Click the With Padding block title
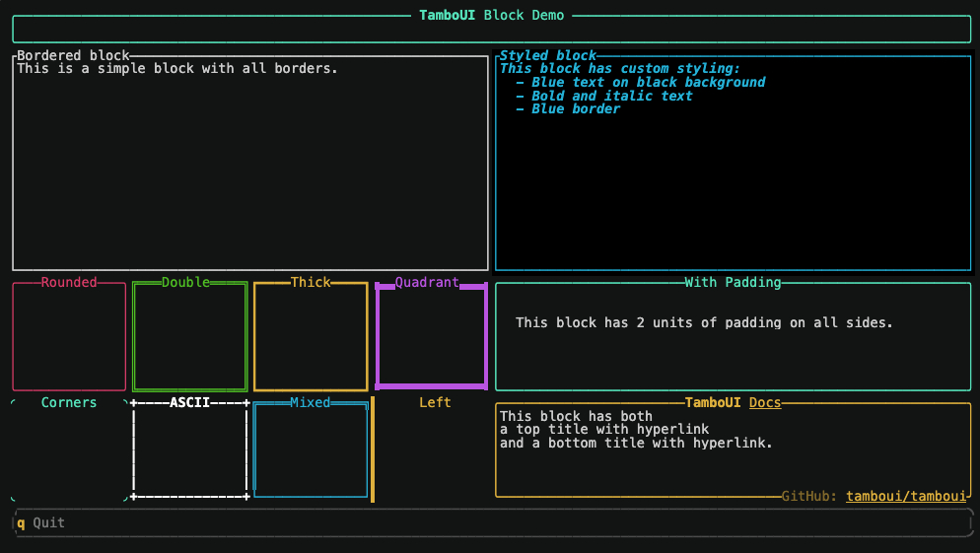This screenshot has height=553, width=980. click(733, 283)
